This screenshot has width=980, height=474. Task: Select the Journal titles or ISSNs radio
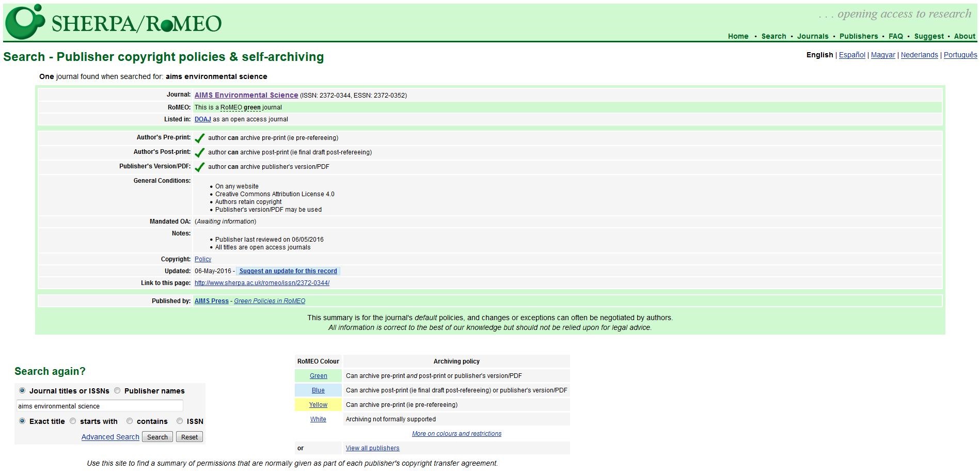(22, 391)
